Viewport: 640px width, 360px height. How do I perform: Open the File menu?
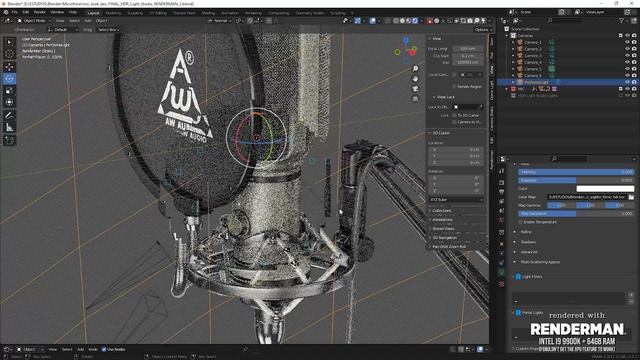pos(15,12)
